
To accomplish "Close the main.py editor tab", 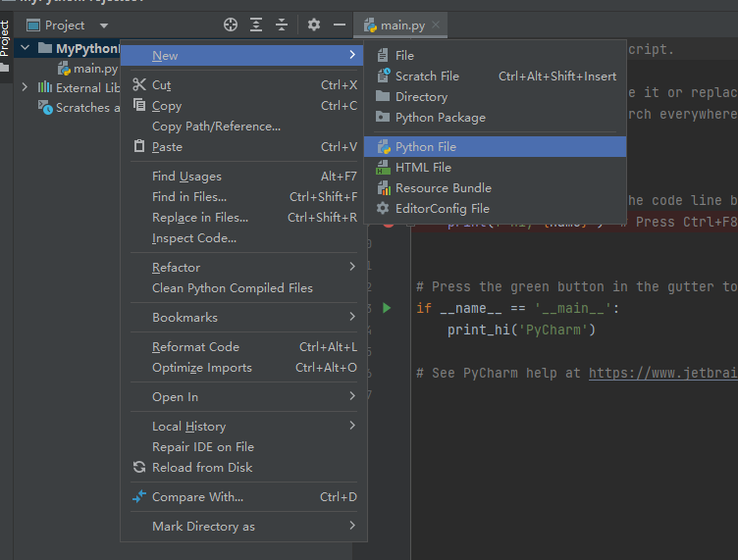I will [x=436, y=25].
